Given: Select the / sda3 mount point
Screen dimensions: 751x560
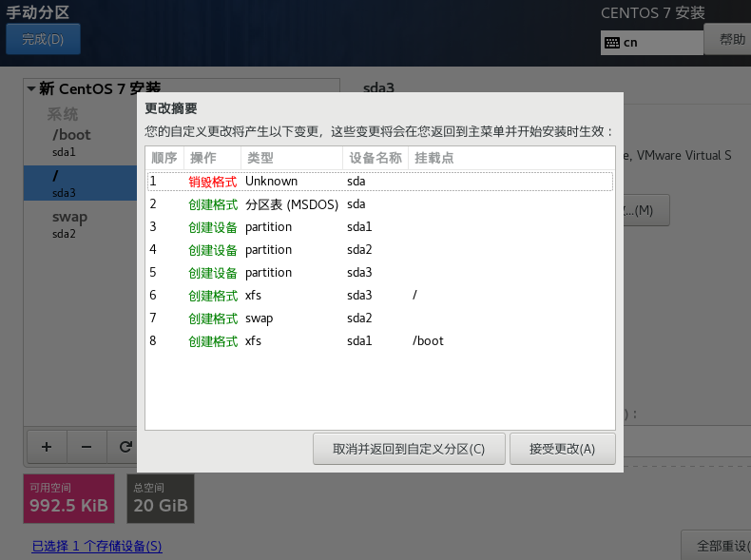Looking at the screenshot, I should pyautogui.click(x=81, y=183).
